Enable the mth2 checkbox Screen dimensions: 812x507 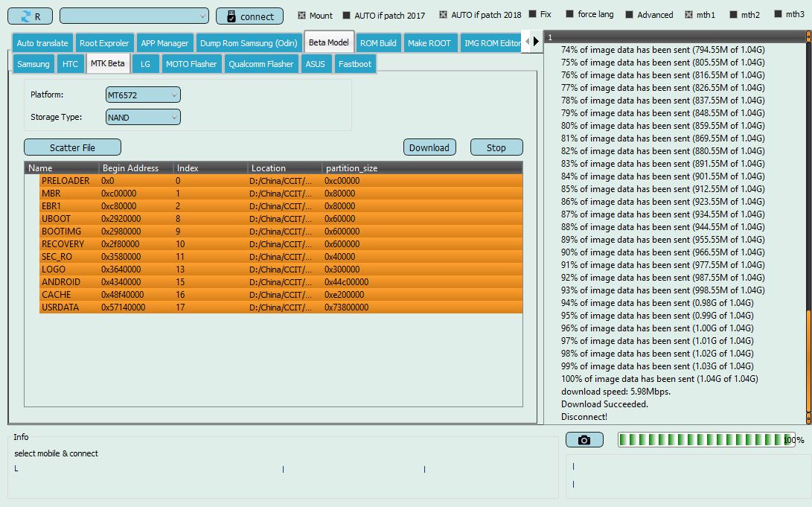(733, 14)
